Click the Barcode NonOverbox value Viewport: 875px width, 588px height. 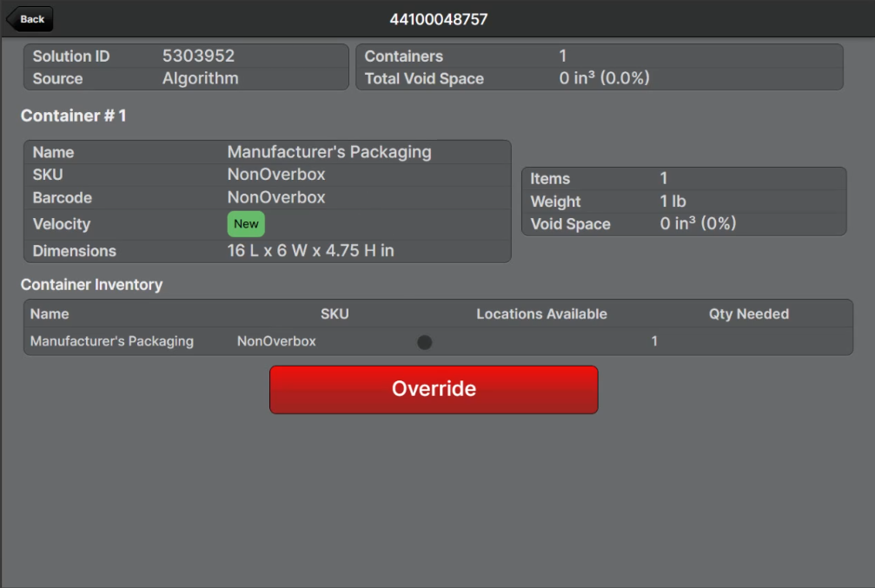(x=276, y=197)
